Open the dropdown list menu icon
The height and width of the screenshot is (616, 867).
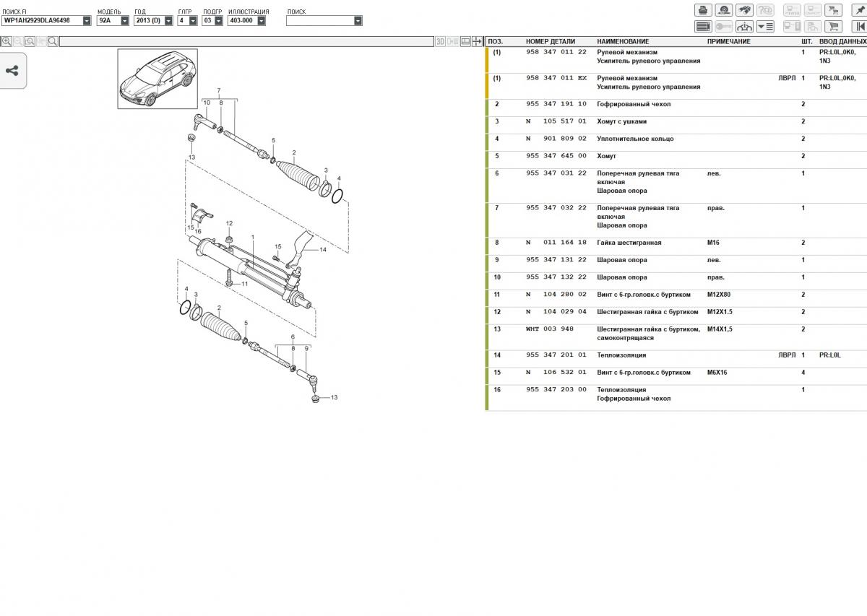pos(765,27)
